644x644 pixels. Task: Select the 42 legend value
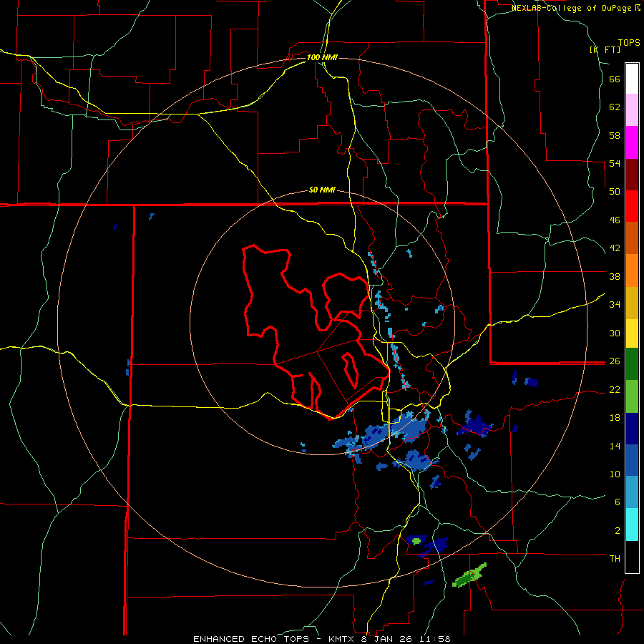(615, 248)
